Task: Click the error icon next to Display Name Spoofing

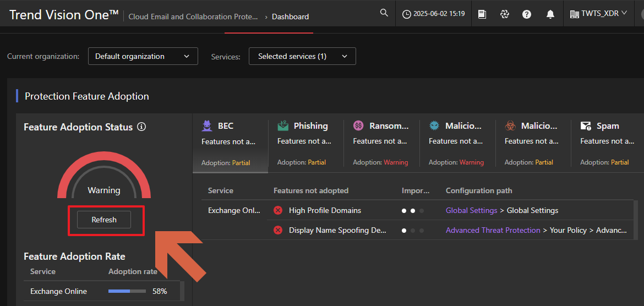Action: [x=278, y=230]
